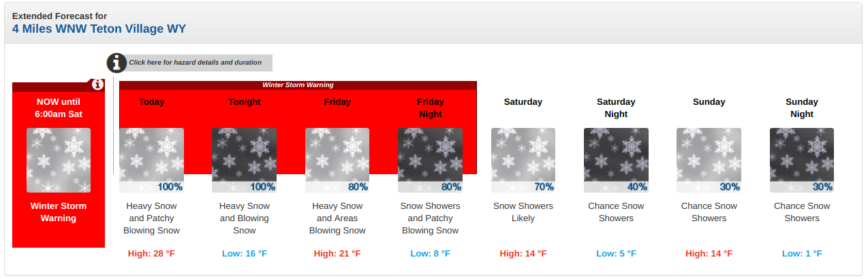This screenshot has width=868, height=279.
Task: Click the hazard details info icon
Action: point(117,63)
